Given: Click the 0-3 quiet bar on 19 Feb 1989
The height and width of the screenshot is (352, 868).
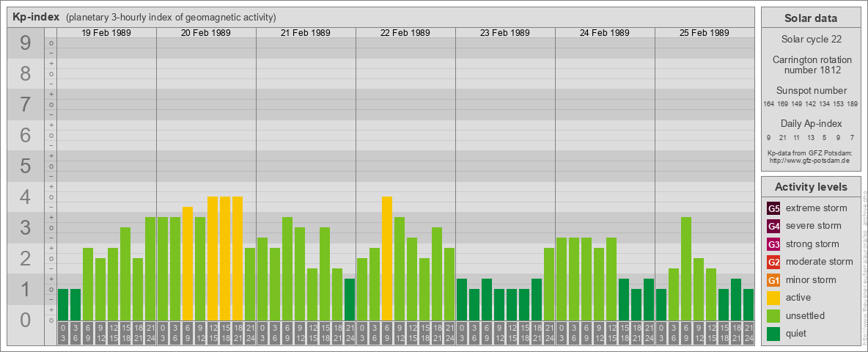Looking at the screenshot, I should pos(63,304).
